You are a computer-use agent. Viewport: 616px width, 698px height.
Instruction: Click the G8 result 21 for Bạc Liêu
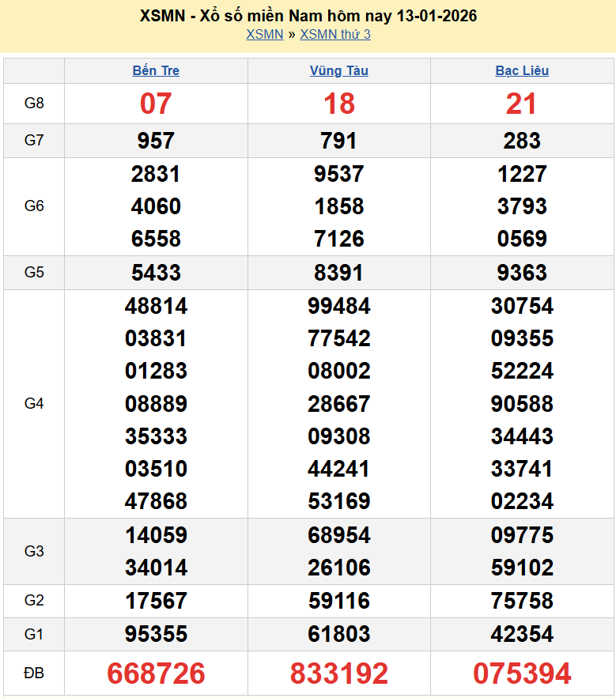click(x=522, y=104)
